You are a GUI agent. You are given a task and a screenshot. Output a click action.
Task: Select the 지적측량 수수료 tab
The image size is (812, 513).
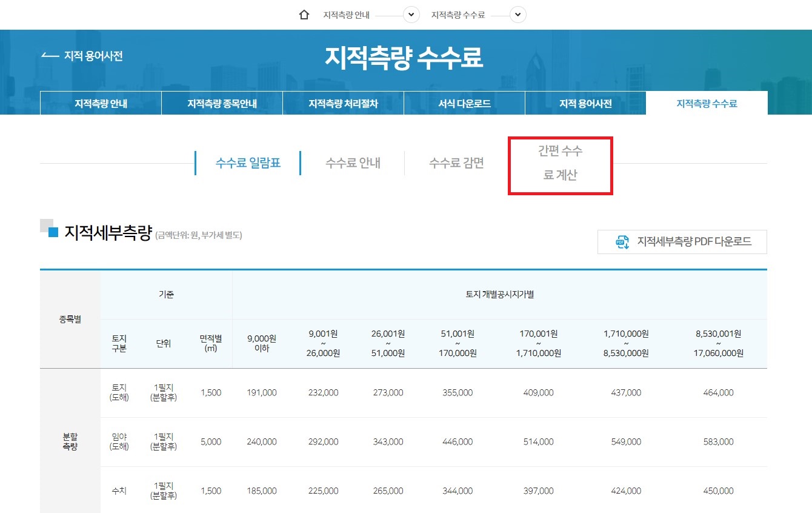(707, 102)
